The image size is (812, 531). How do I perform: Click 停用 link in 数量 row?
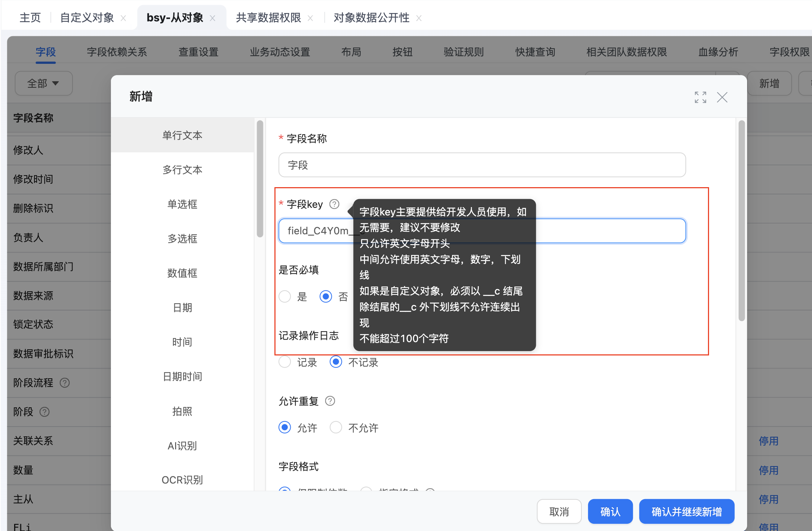[768, 470]
